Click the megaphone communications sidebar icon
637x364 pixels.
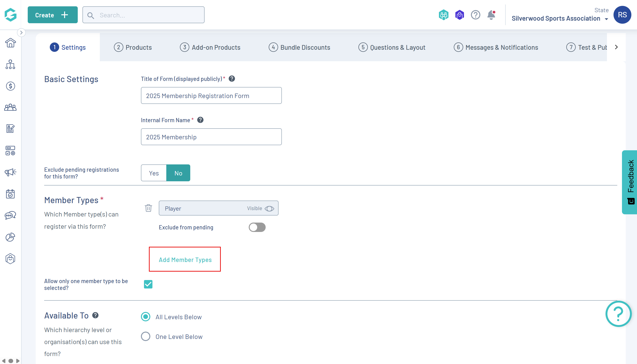[10, 172]
